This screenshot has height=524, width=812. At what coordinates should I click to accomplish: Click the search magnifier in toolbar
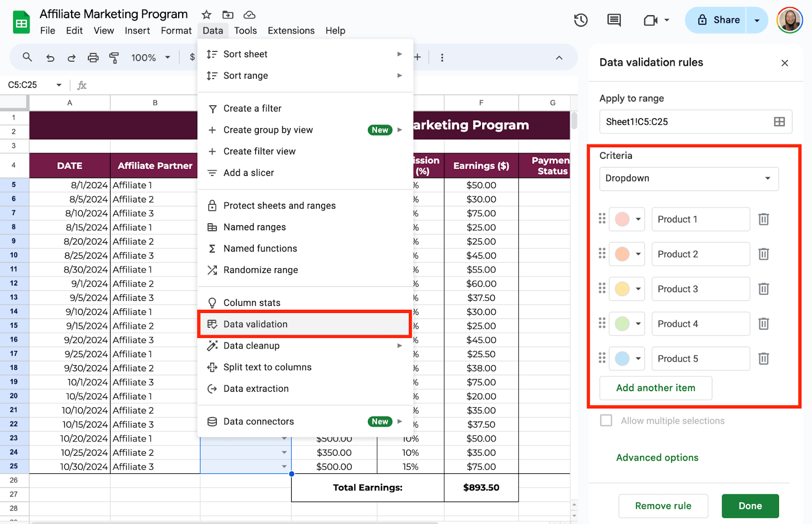click(x=27, y=57)
